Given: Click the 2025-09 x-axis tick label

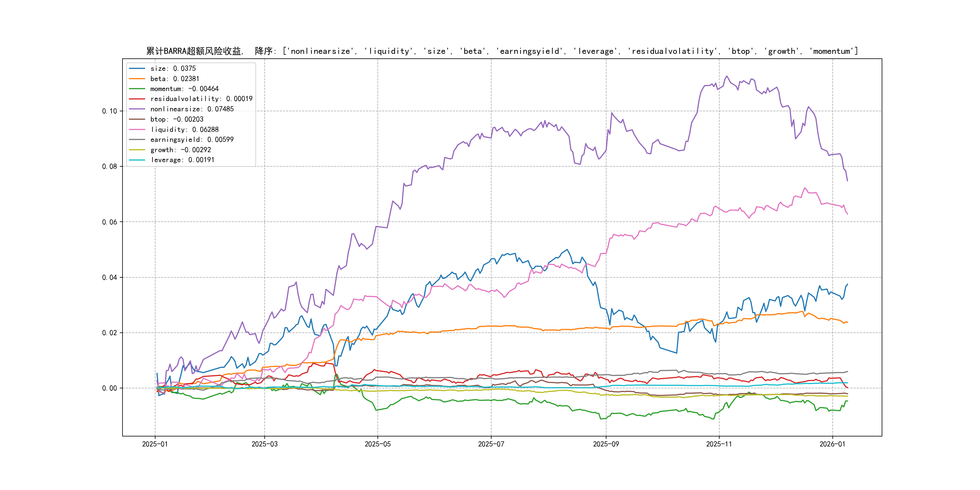Looking at the screenshot, I should tap(606, 444).
